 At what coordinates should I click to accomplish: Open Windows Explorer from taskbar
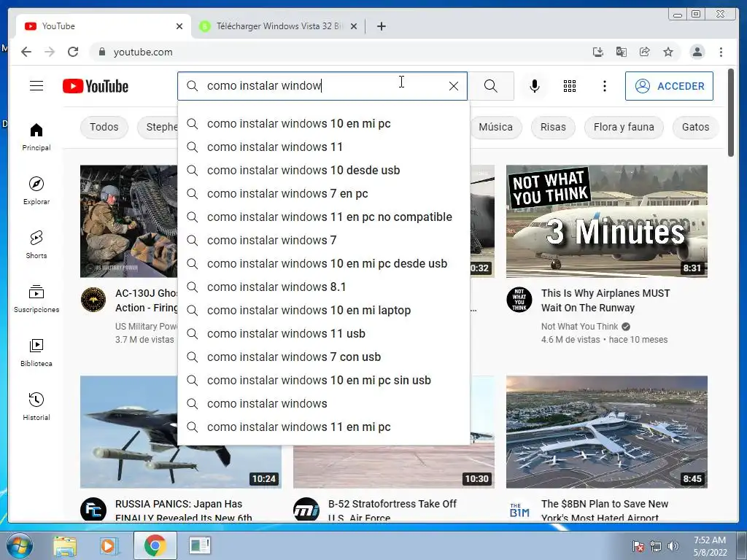(x=65, y=545)
